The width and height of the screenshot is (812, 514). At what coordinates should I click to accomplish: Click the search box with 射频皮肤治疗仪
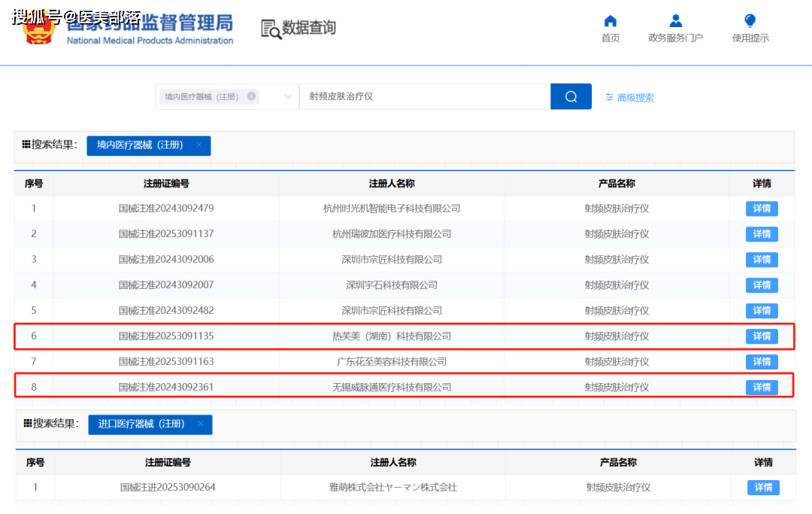tap(425, 96)
